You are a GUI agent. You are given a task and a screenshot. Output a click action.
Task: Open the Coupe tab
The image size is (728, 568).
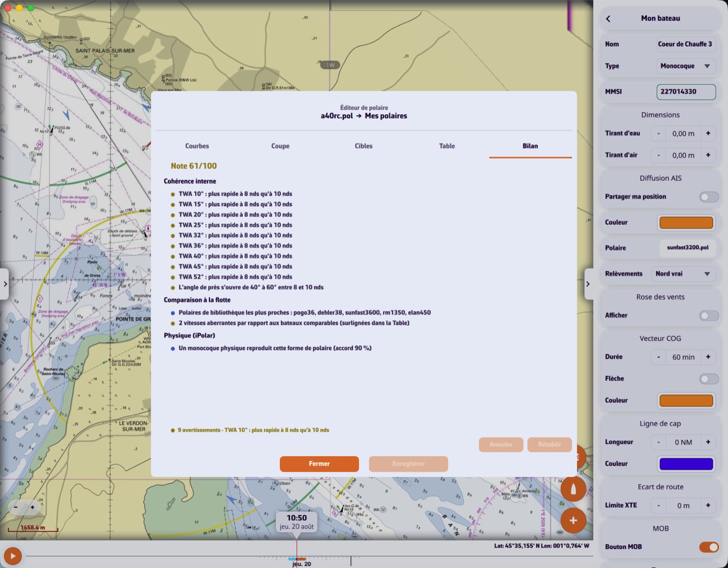coord(280,146)
